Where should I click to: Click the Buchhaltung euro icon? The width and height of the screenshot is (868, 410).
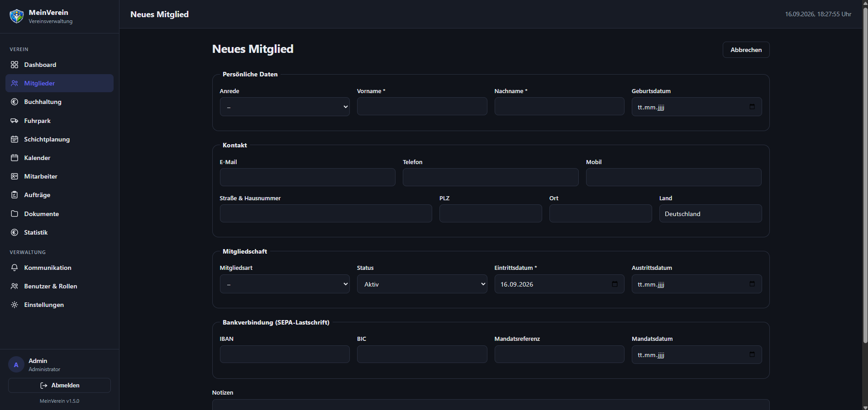[14, 102]
